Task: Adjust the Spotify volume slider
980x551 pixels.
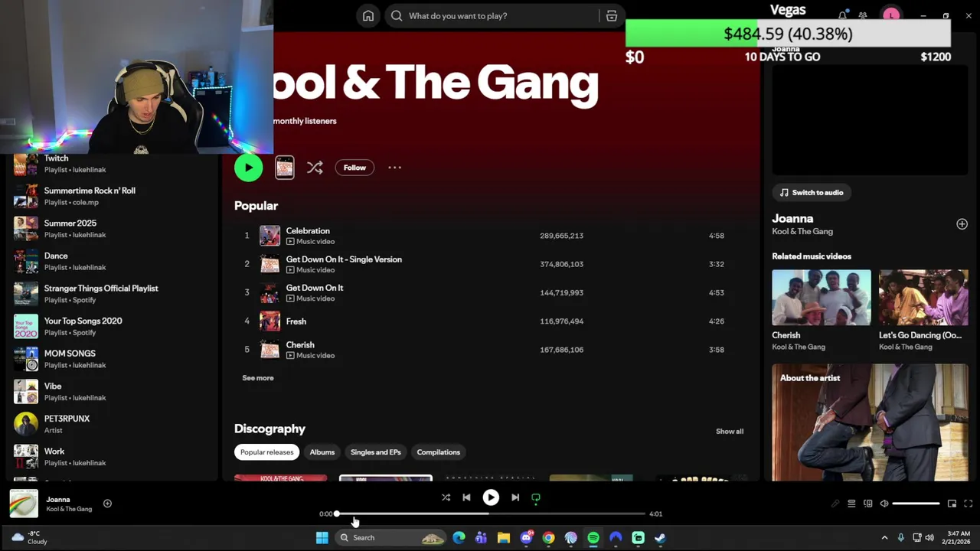Action: coord(916,504)
